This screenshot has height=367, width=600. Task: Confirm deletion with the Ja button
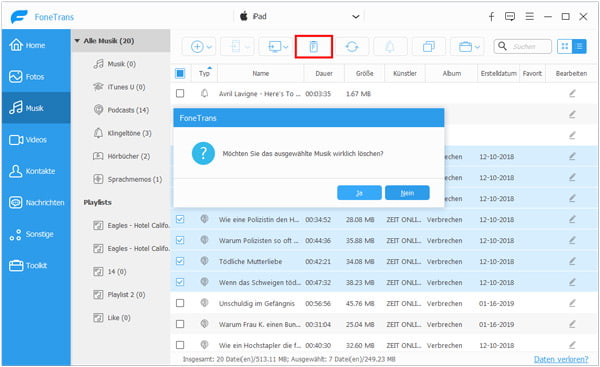click(359, 193)
